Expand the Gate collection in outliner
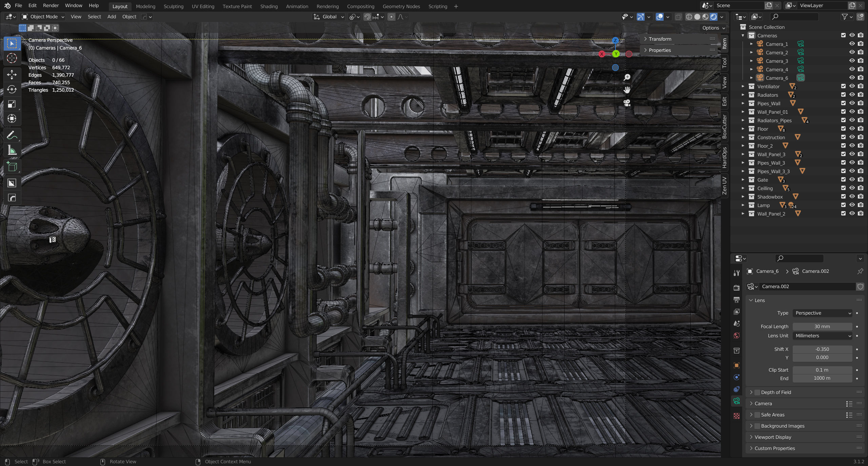This screenshot has width=868, height=466. [743, 180]
